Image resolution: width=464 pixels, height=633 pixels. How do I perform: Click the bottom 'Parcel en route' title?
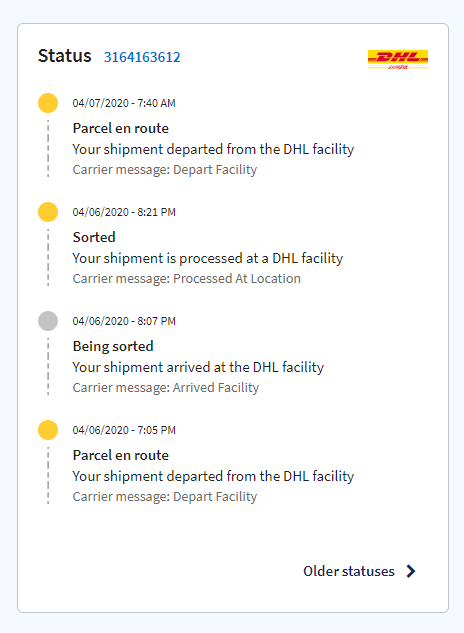click(x=121, y=455)
